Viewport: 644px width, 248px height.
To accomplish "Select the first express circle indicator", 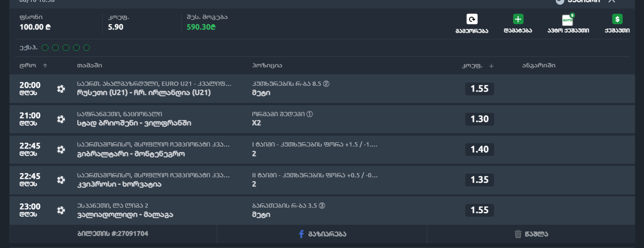I will tap(45, 47).
